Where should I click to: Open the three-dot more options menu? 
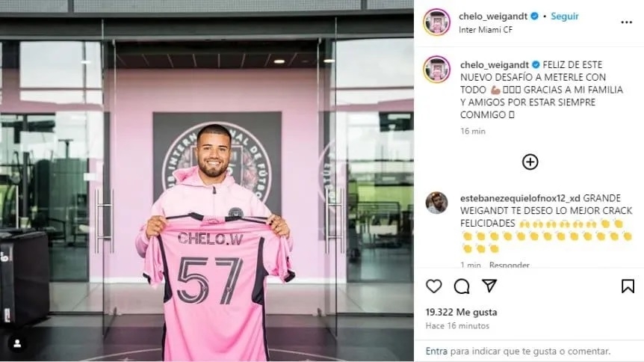coord(626,22)
